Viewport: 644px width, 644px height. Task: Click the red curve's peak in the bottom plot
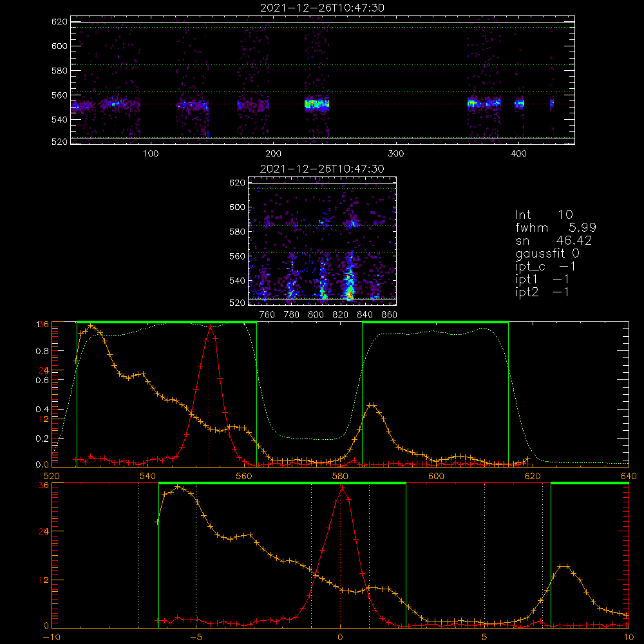tap(342, 488)
